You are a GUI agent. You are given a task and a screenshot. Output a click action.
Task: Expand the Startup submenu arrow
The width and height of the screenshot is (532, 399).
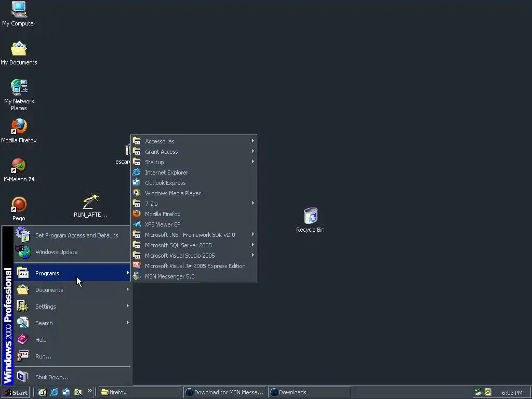point(253,162)
